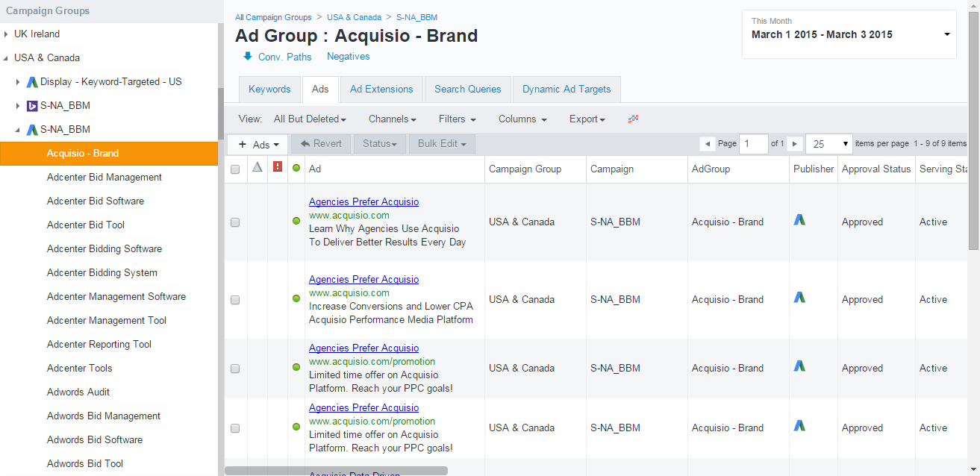Check the box for 'Learn Why Agencies' ad

[x=235, y=222]
